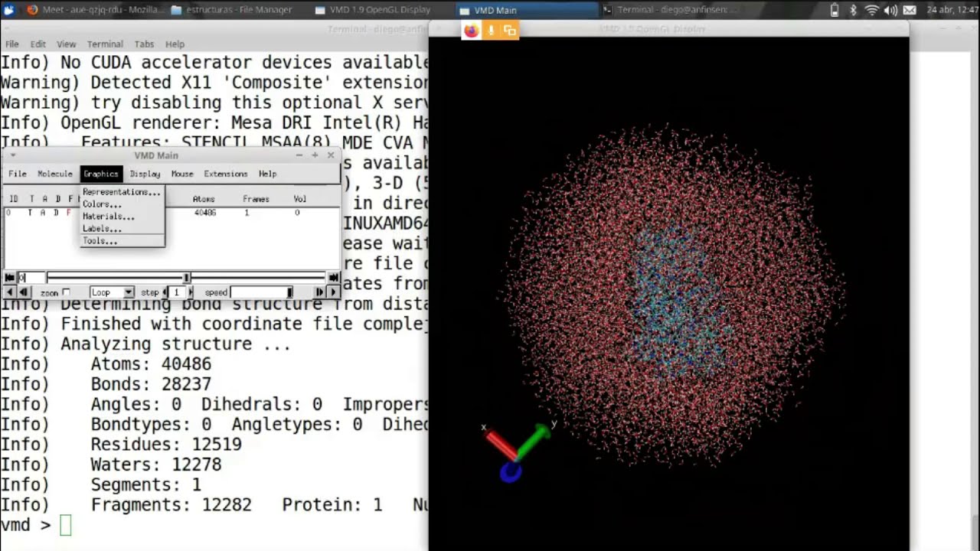Open the Bluetooth tray icon

(854, 10)
